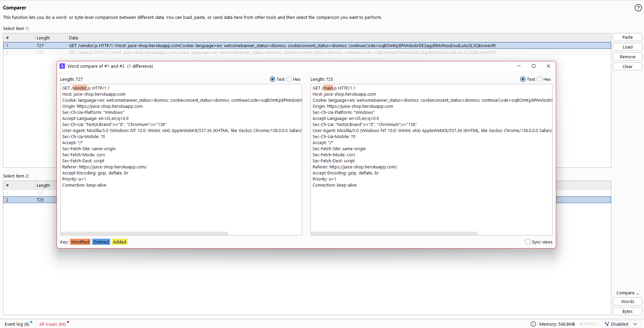Click the Paste button
The image size is (644, 328).
click(627, 37)
